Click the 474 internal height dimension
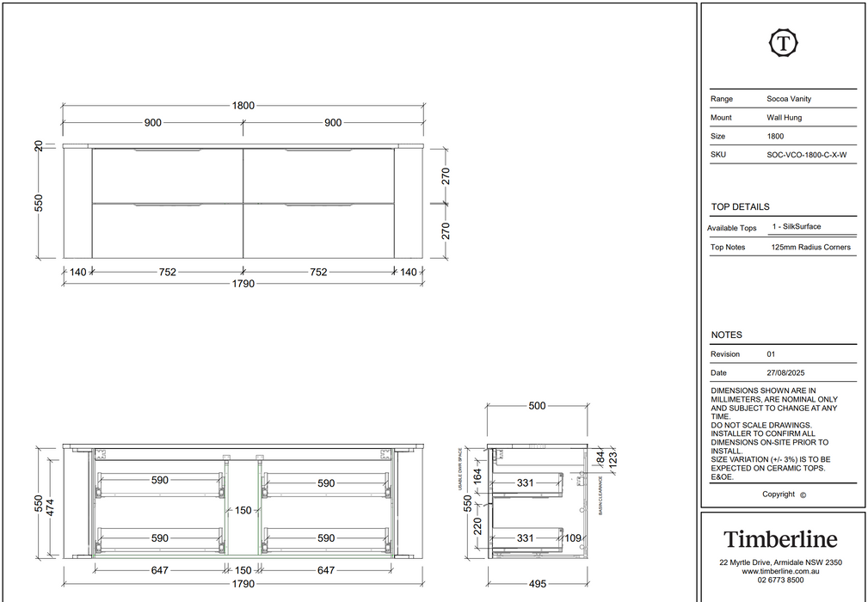868x602 pixels. coord(51,507)
